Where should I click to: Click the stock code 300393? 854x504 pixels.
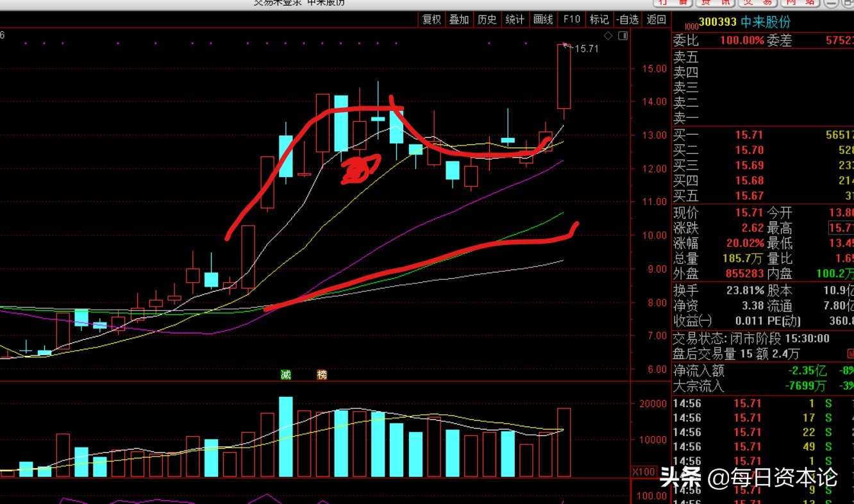[x=717, y=22]
